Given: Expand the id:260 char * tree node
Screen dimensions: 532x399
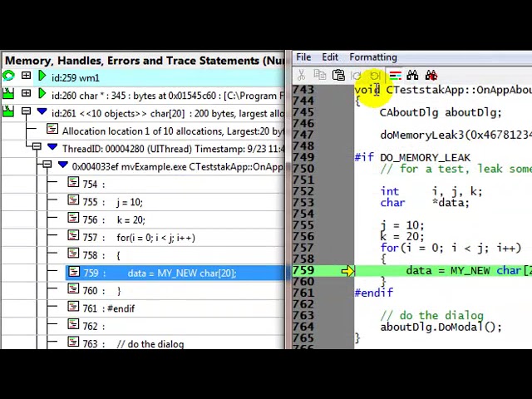Looking at the screenshot, I should (x=26, y=93).
